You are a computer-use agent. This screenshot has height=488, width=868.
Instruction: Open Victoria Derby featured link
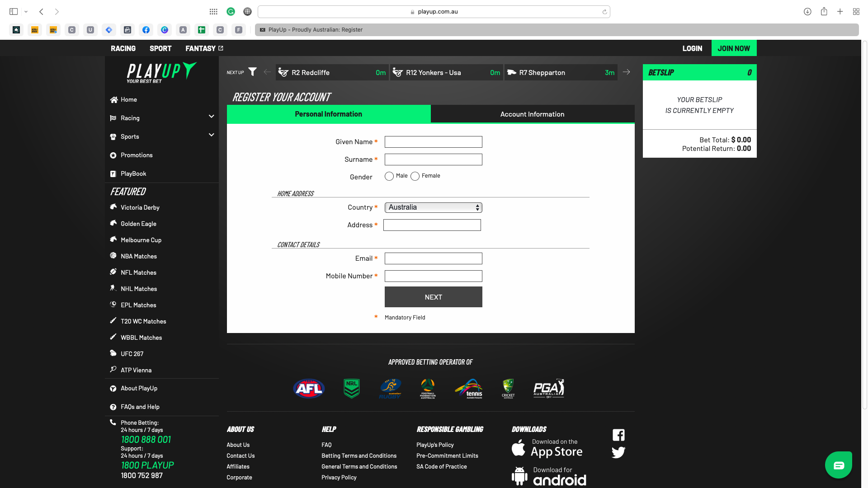(140, 207)
